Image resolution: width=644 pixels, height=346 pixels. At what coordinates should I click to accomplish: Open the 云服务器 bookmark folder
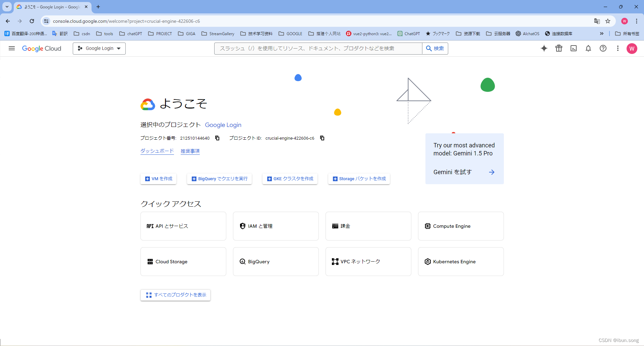tap(498, 33)
